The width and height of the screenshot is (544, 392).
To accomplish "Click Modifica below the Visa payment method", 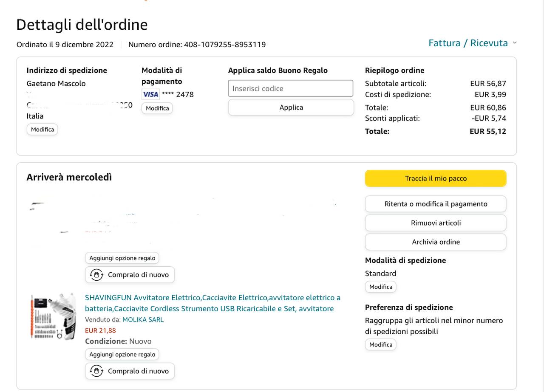I will pyautogui.click(x=157, y=108).
